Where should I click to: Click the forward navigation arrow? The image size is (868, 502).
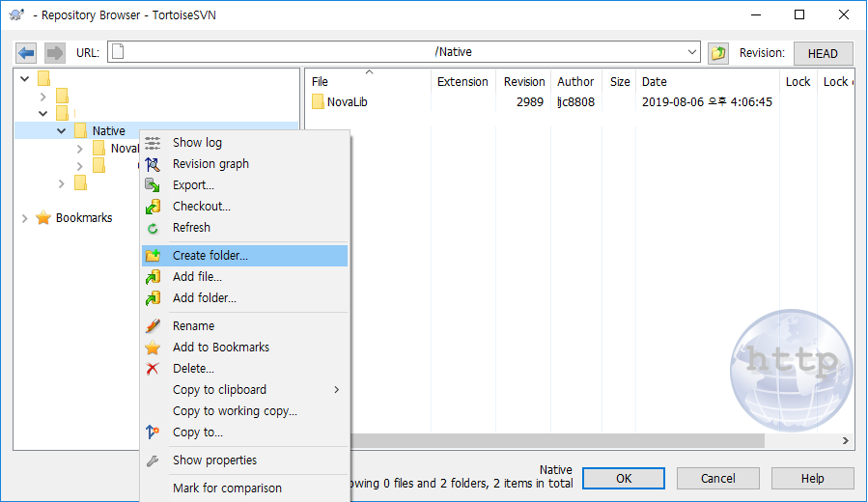[x=55, y=53]
